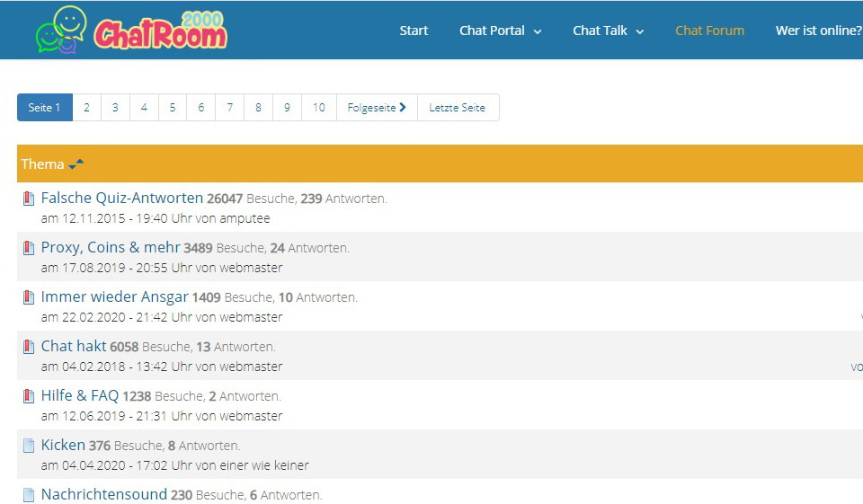
Task: Go to forum page 6
Action: coord(200,107)
